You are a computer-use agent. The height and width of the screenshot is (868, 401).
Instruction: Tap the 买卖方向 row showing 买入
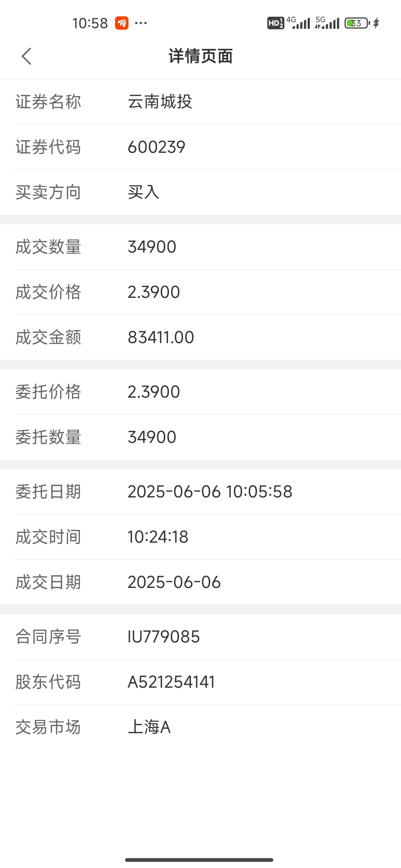(200, 193)
